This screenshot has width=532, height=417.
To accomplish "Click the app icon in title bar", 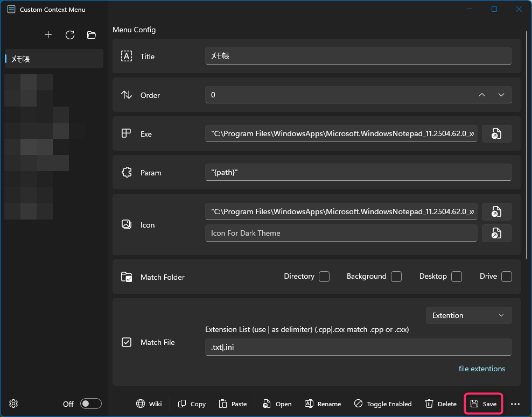I will point(11,9).
